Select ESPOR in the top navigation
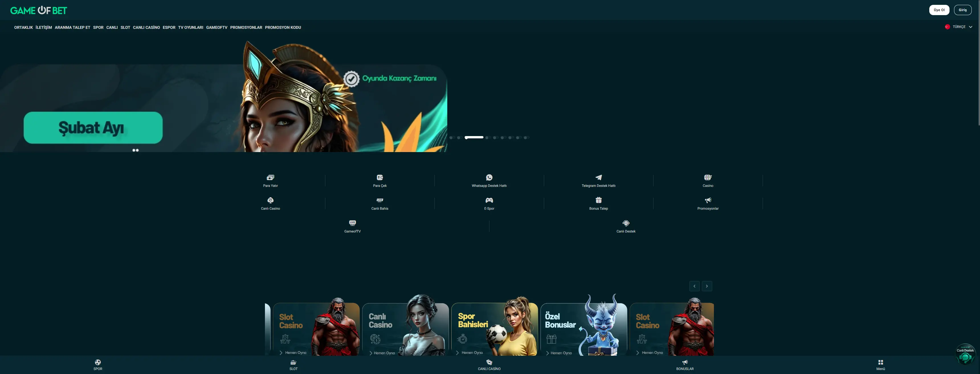The width and height of the screenshot is (980, 374). (169, 27)
